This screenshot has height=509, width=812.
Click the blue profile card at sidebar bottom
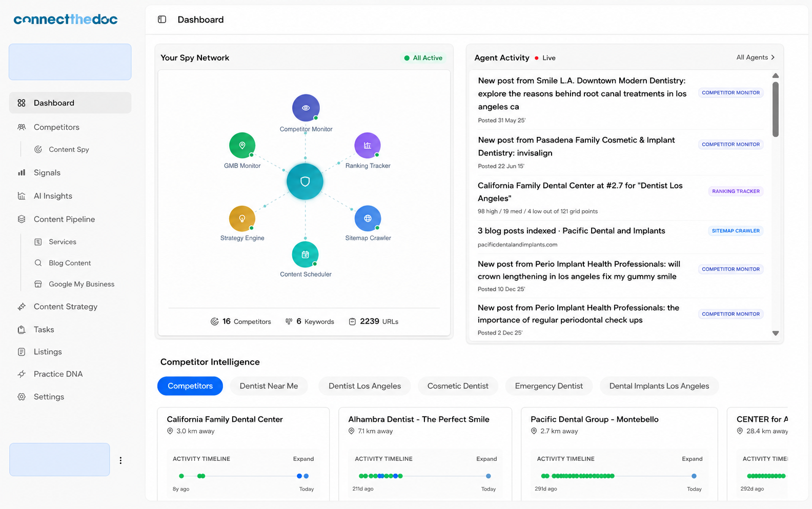pos(59,460)
